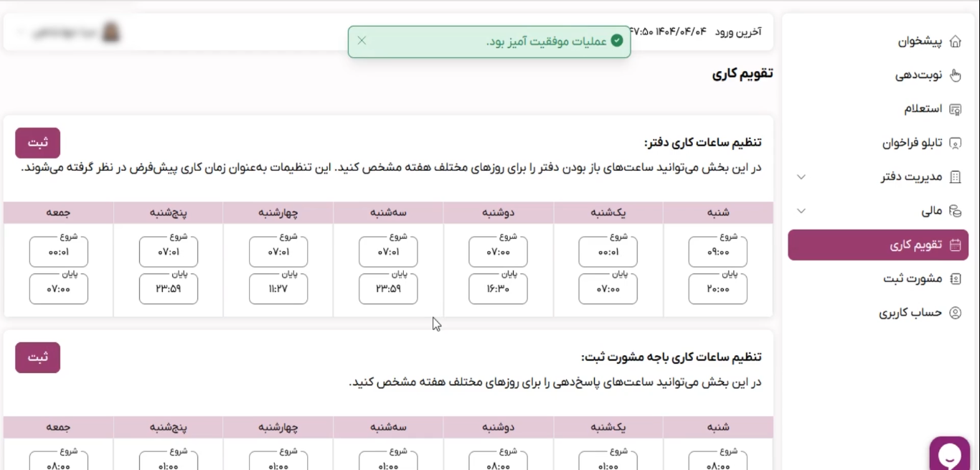Click ثبت button for office working hours
This screenshot has width=980, height=470.
[37, 143]
